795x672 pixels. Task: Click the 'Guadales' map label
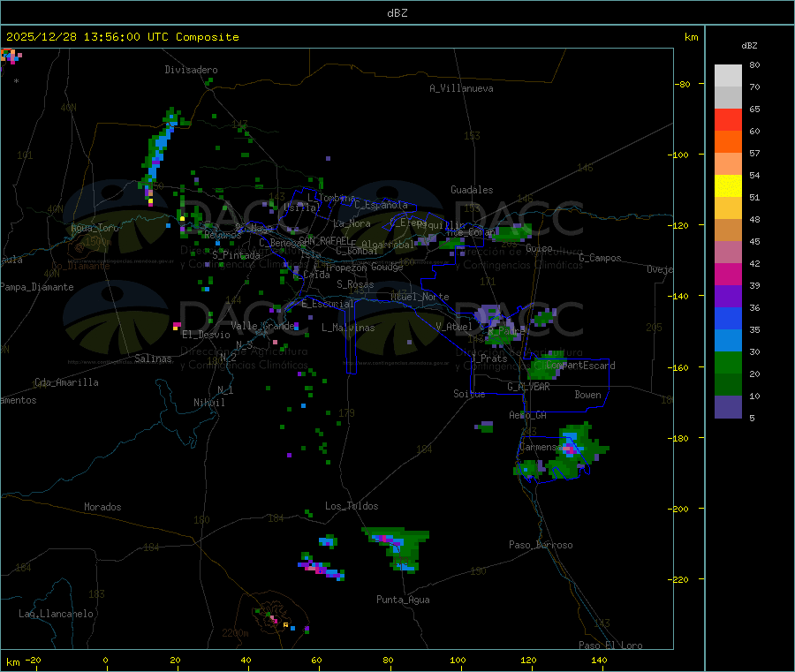(x=472, y=190)
